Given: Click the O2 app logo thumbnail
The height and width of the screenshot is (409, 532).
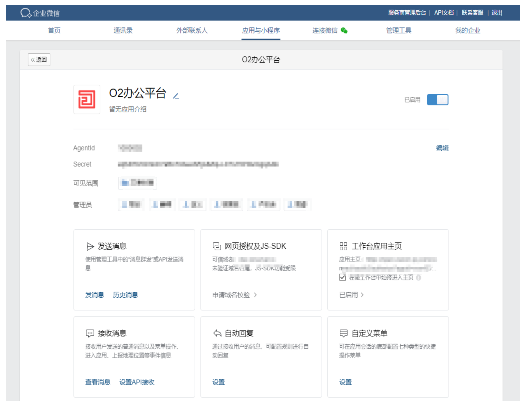Looking at the screenshot, I should 87,99.
